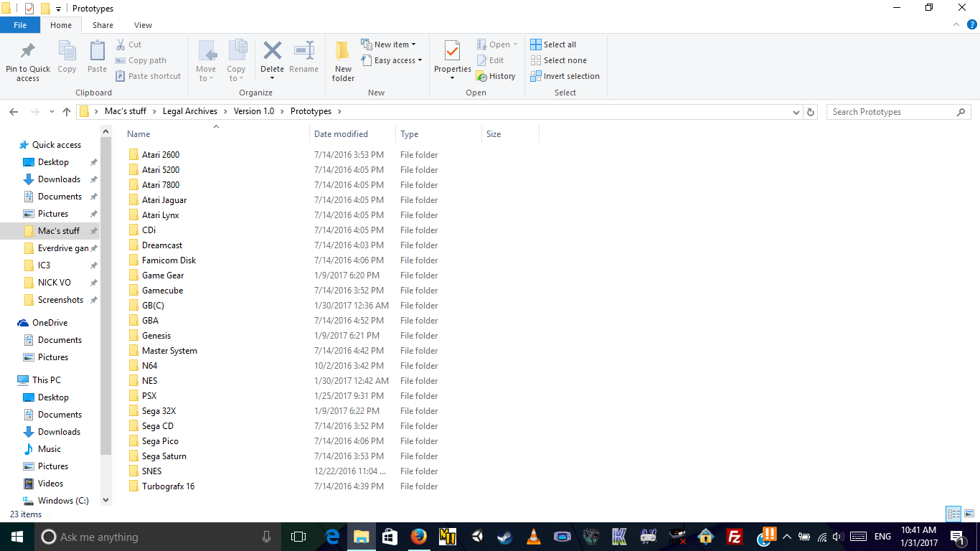Create a New folder from ribbon
980x551 pixels.
[x=343, y=60]
